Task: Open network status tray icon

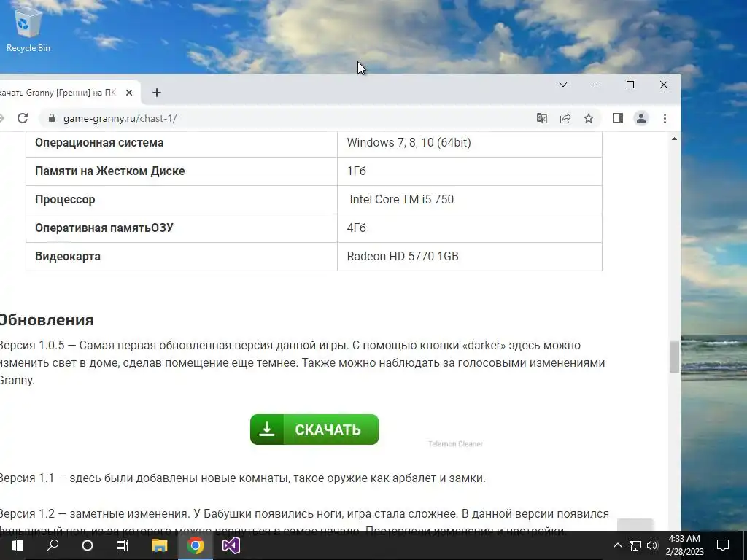Action: 635,545
